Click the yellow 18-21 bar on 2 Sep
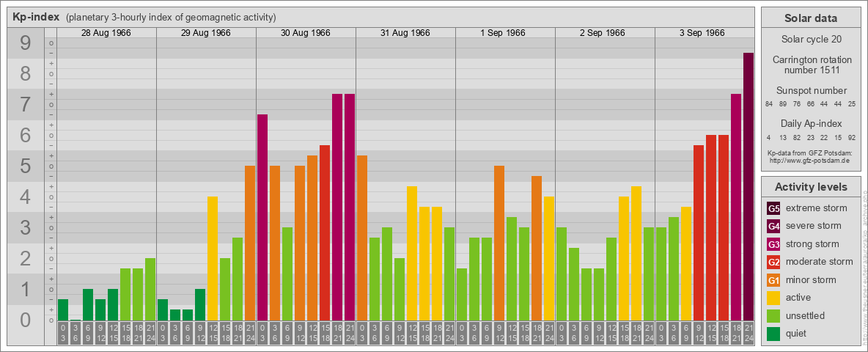The image size is (868, 352). click(636, 254)
